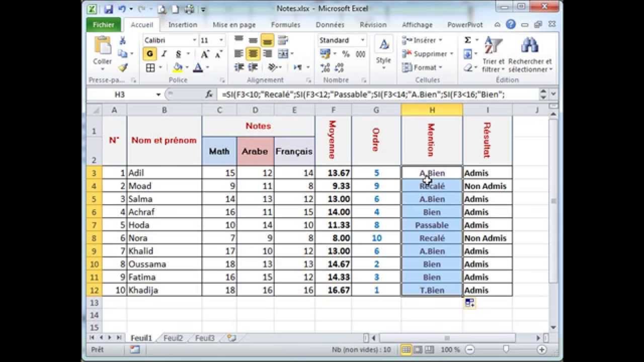Click the Supprimer cells button
The width and height of the screenshot is (644, 362).
[x=427, y=54]
